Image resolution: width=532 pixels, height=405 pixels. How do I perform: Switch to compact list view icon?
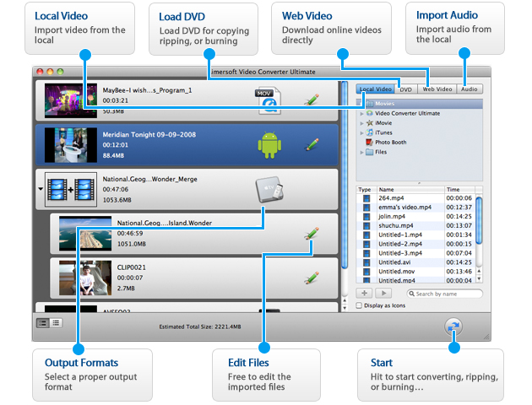56,323
